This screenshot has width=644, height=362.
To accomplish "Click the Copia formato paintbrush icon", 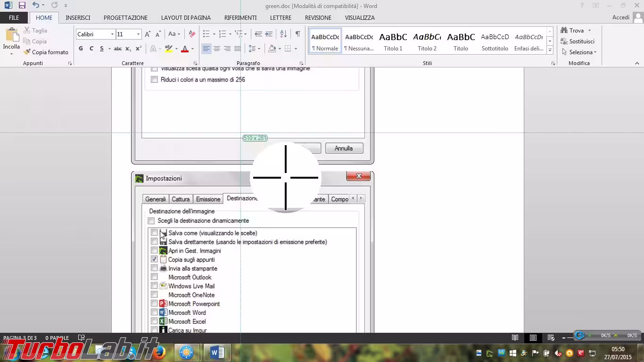I will click(x=27, y=52).
